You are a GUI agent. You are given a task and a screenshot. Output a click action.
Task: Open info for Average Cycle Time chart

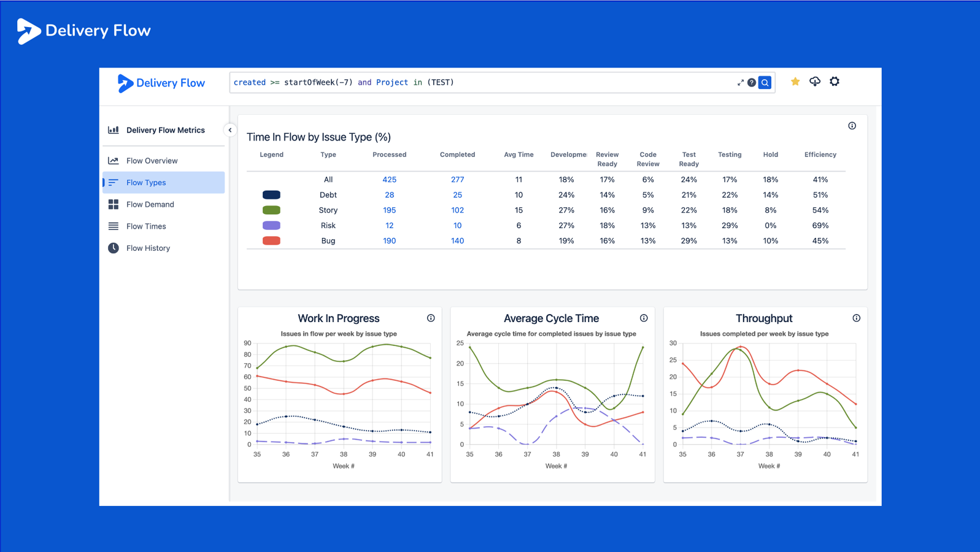pos(644,318)
